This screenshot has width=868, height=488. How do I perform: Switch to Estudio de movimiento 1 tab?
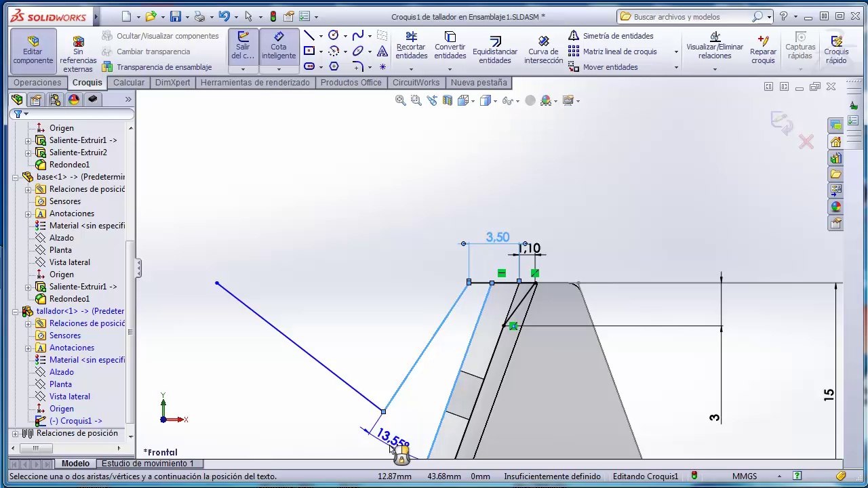point(147,464)
